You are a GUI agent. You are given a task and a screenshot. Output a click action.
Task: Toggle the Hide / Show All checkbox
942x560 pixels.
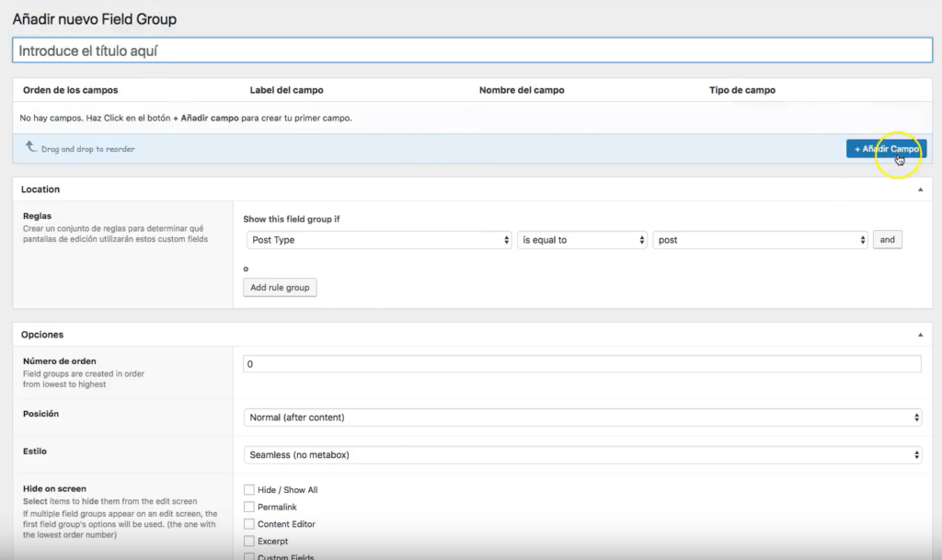click(248, 490)
